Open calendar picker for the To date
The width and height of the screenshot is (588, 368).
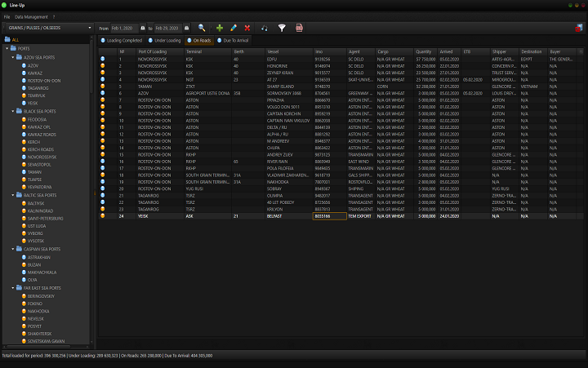pos(187,28)
